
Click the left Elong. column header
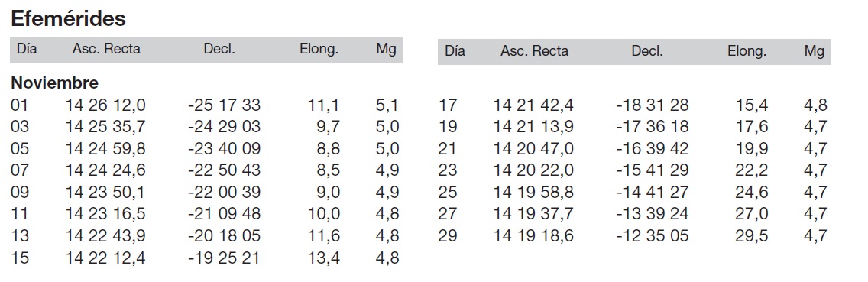pyautogui.click(x=319, y=50)
